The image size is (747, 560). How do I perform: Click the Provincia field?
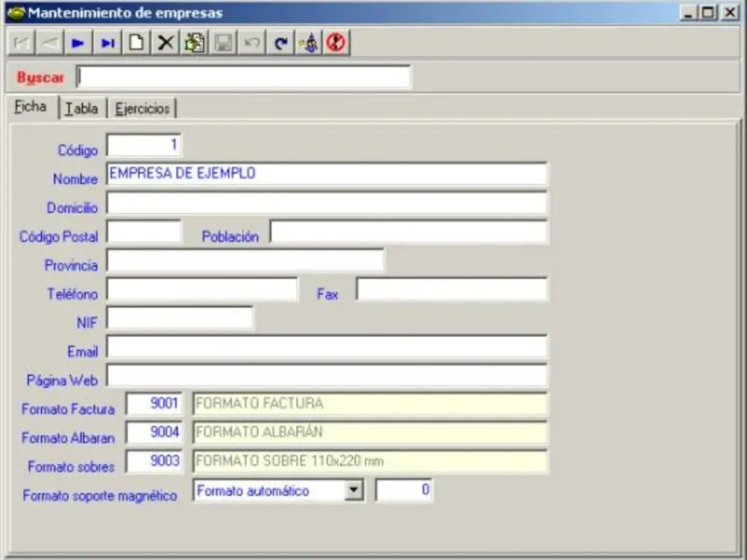coord(246,260)
